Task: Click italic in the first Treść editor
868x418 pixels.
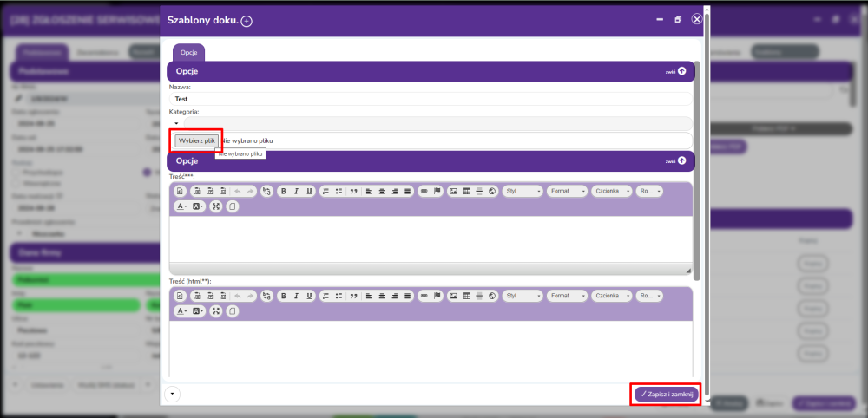Action: point(296,191)
